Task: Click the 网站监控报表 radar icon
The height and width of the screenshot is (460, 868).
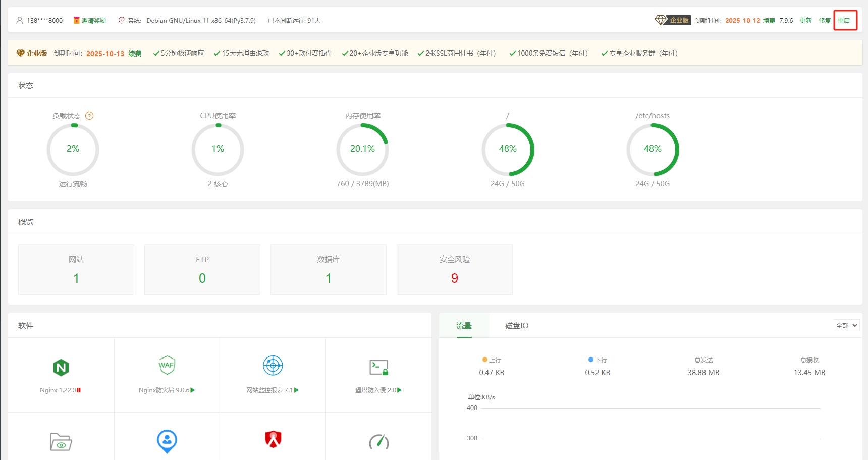Action: (x=273, y=365)
